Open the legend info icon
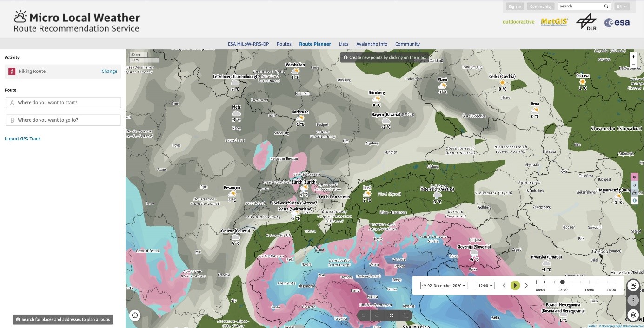This screenshot has height=328, width=644. click(634, 200)
